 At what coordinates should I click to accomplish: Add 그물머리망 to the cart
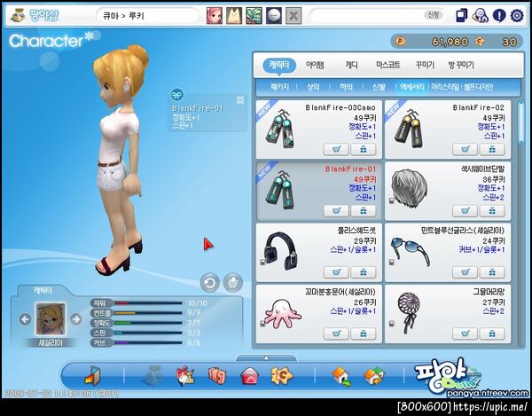[x=465, y=334]
